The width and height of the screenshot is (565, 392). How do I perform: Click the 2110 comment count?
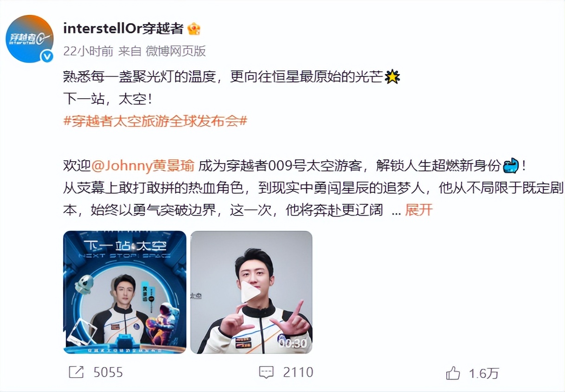point(297,372)
